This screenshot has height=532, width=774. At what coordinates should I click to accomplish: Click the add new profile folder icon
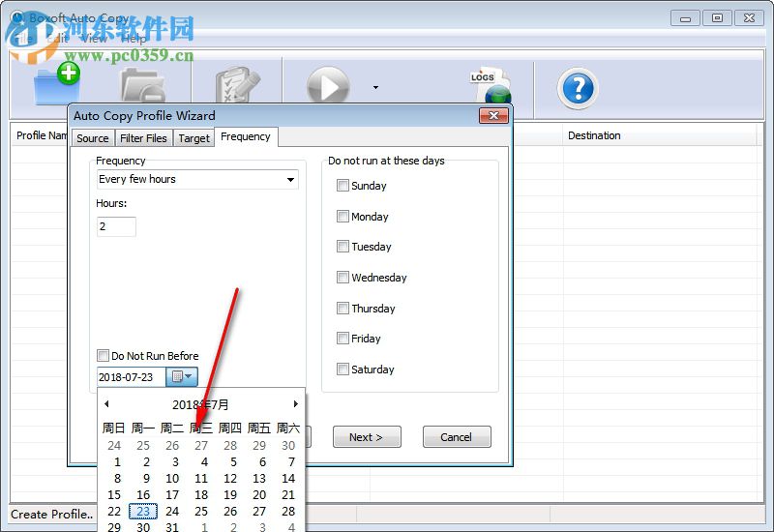click(x=57, y=84)
